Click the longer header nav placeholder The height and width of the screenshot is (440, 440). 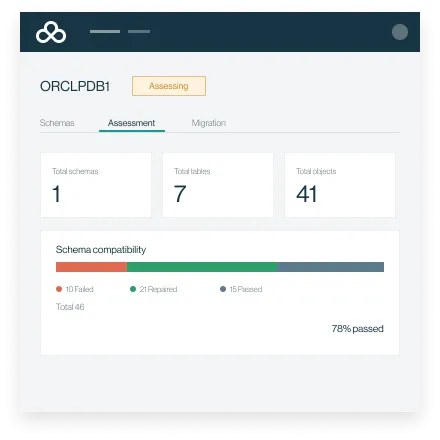tap(105, 31)
